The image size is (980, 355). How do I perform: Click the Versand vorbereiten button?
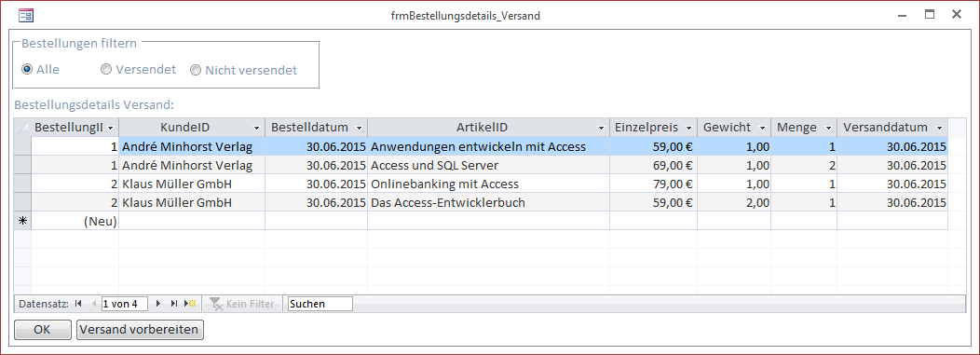click(x=140, y=330)
